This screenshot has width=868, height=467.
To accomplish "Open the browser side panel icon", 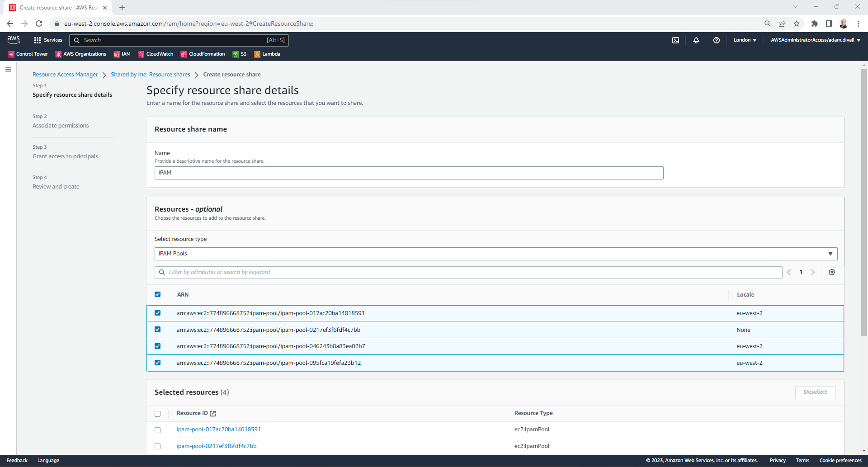I will pyautogui.click(x=829, y=24).
